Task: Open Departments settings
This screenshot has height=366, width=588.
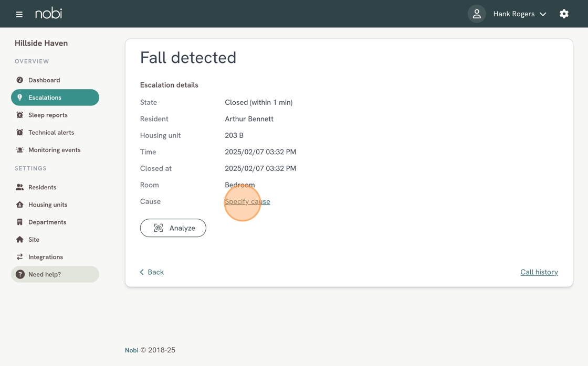Action: (55, 222)
